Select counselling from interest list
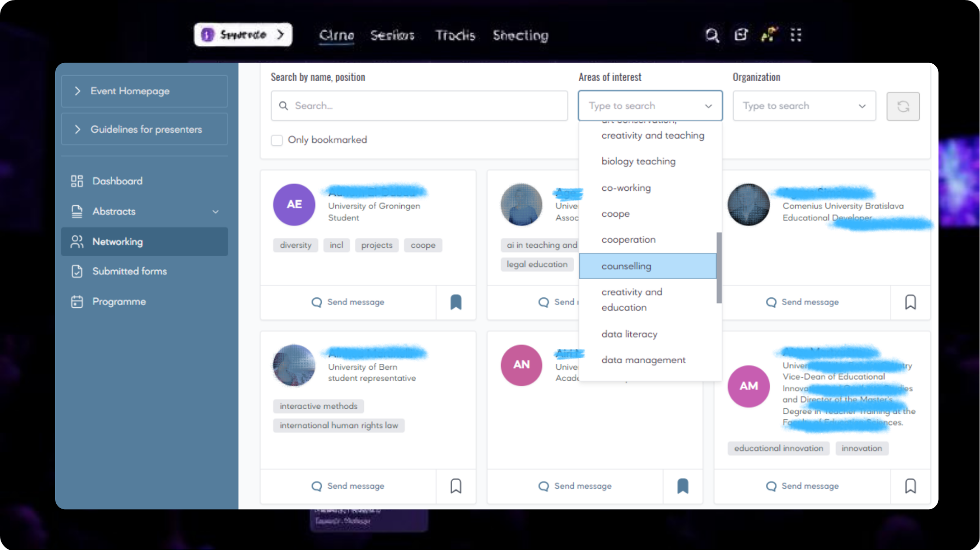Screen dimensions: 980x551 (x=626, y=266)
